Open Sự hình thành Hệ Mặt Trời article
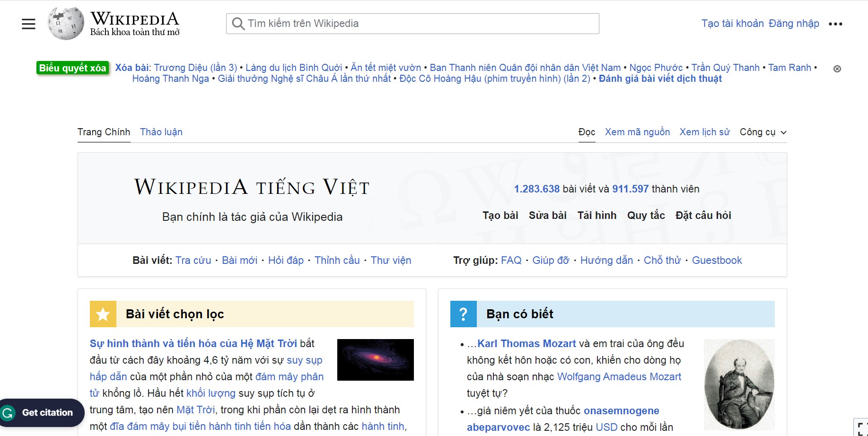 pos(193,343)
